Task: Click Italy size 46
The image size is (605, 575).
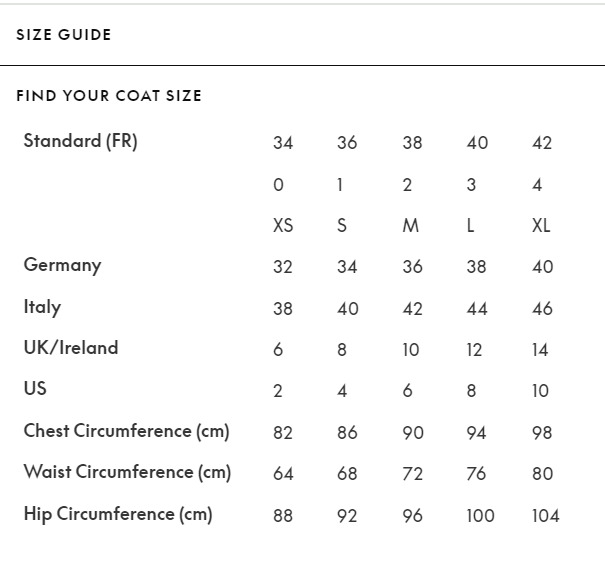Action: coord(542,309)
